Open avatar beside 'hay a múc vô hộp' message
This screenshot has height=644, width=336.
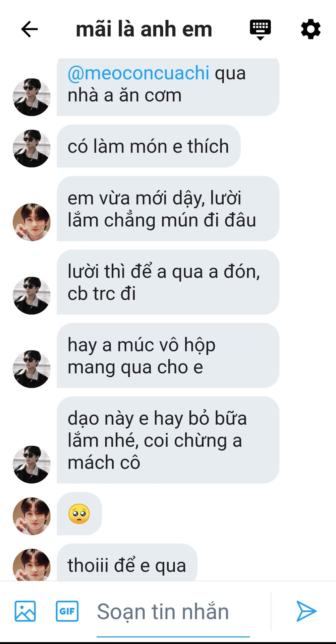pyautogui.click(x=32, y=369)
